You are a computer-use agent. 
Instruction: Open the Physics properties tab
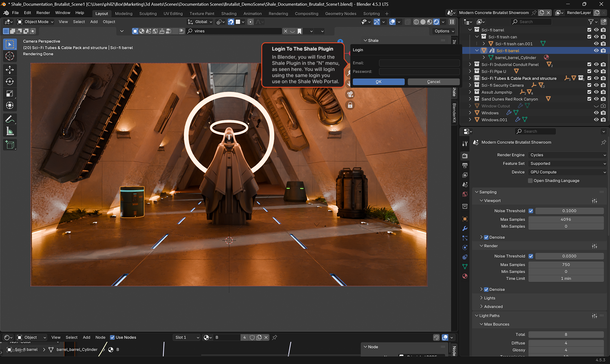click(x=465, y=247)
